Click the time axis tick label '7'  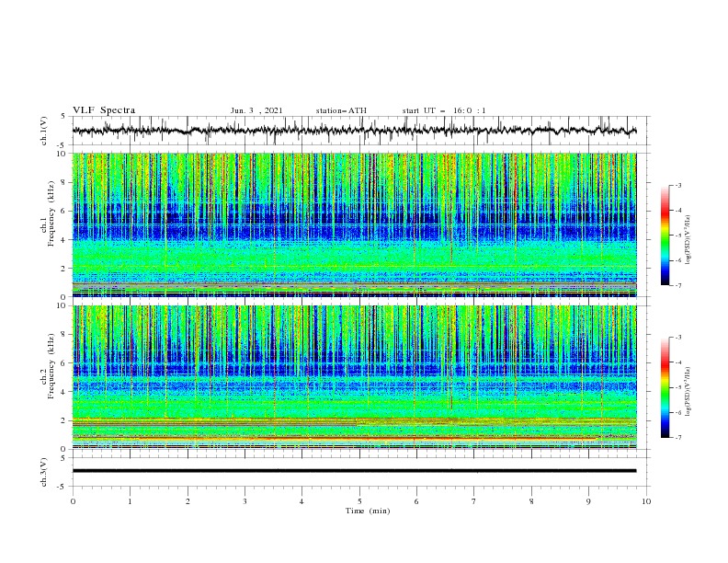coord(474,501)
